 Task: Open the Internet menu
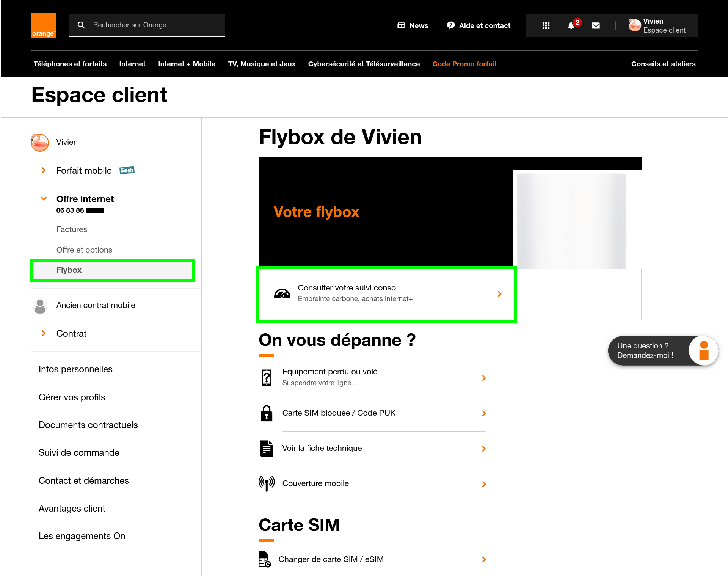pyautogui.click(x=132, y=64)
